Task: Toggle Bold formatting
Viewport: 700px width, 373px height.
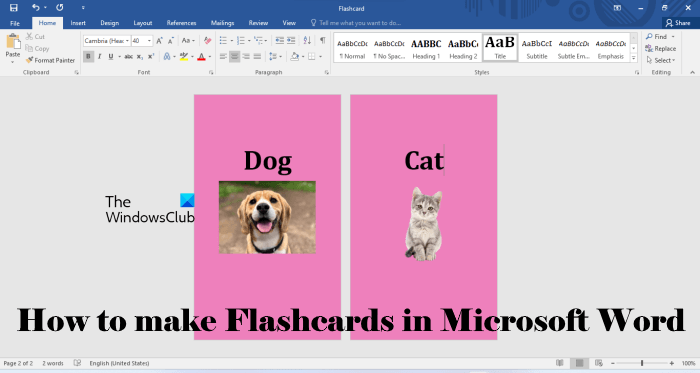Action: tap(88, 57)
